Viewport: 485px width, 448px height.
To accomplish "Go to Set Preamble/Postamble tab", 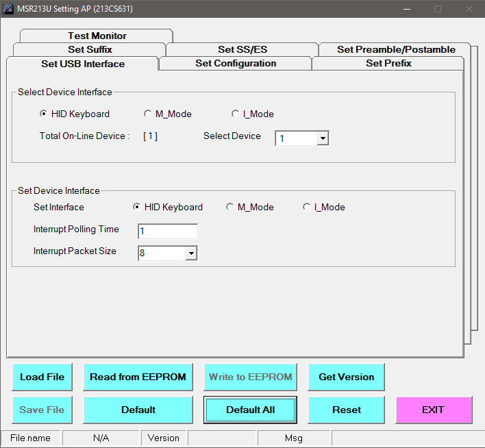I will pyautogui.click(x=396, y=49).
